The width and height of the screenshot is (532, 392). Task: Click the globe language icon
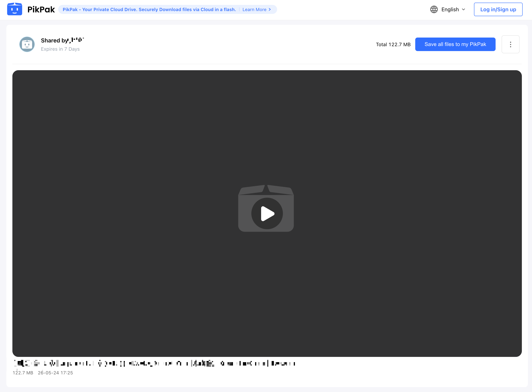click(x=434, y=10)
